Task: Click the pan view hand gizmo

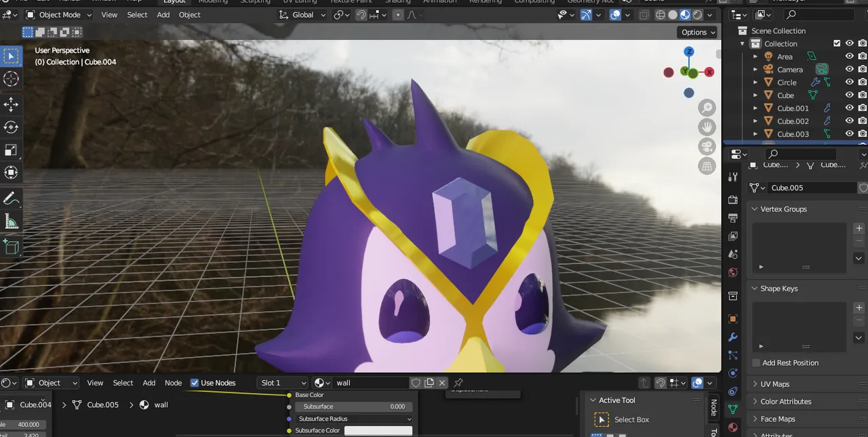Action: pyautogui.click(x=707, y=127)
